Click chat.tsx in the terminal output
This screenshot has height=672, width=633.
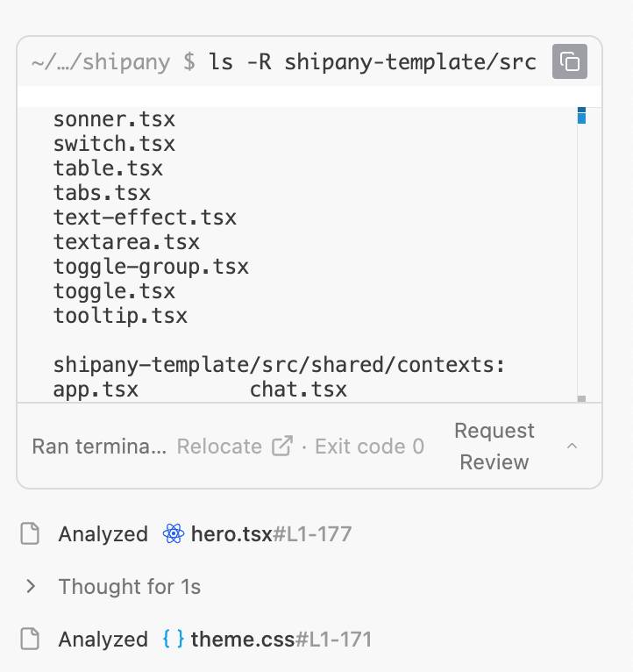click(298, 389)
